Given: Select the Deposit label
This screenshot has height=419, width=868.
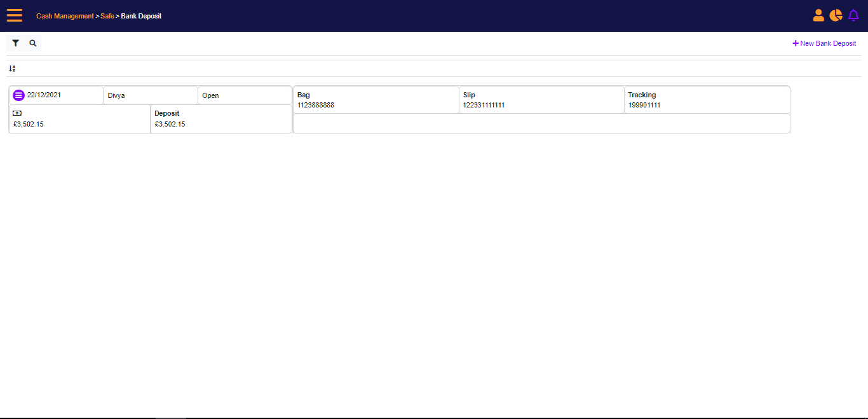Looking at the screenshot, I should coord(167,113).
